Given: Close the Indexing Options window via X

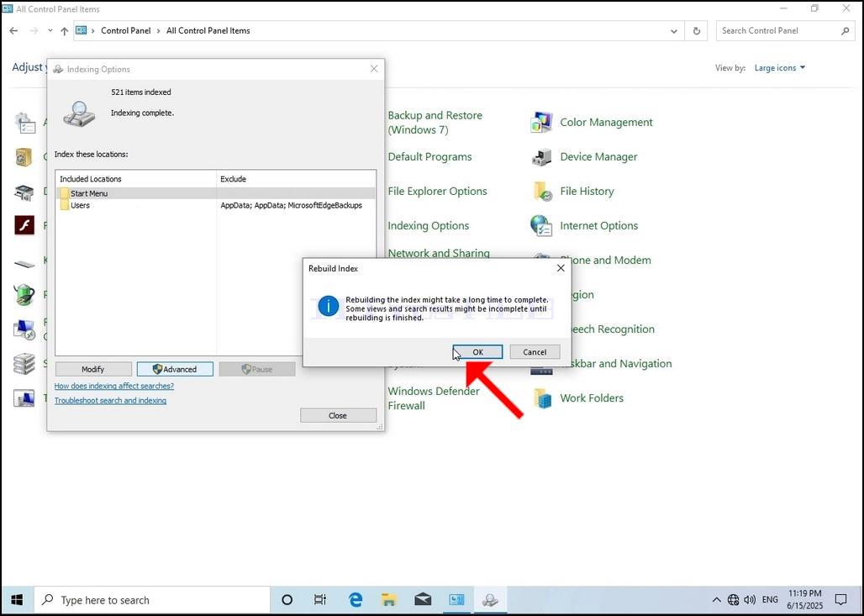Looking at the screenshot, I should tap(374, 69).
